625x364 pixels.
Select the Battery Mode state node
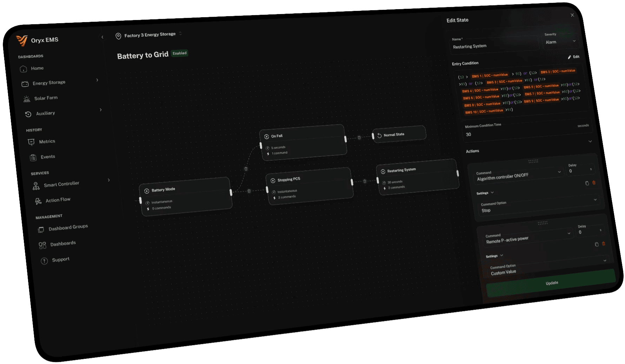coord(186,197)
